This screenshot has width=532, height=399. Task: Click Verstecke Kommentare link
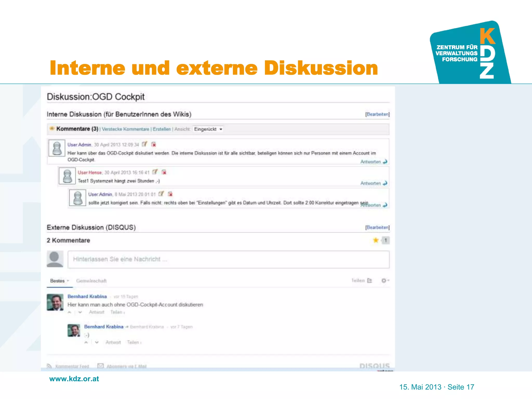tap(125, 129)
